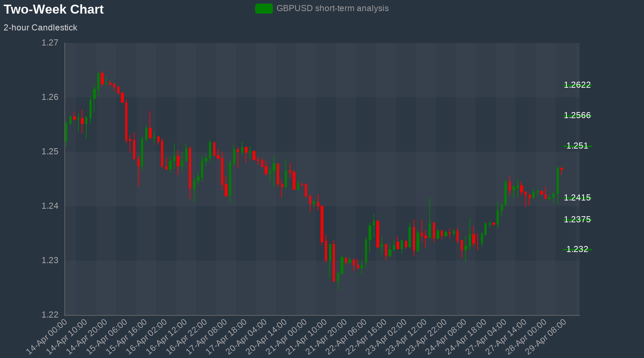644x358 pixels.
Task: Click the 14-Apr 00:00 x-axis label
Action: pyautogui.click(x=47, y=337)
